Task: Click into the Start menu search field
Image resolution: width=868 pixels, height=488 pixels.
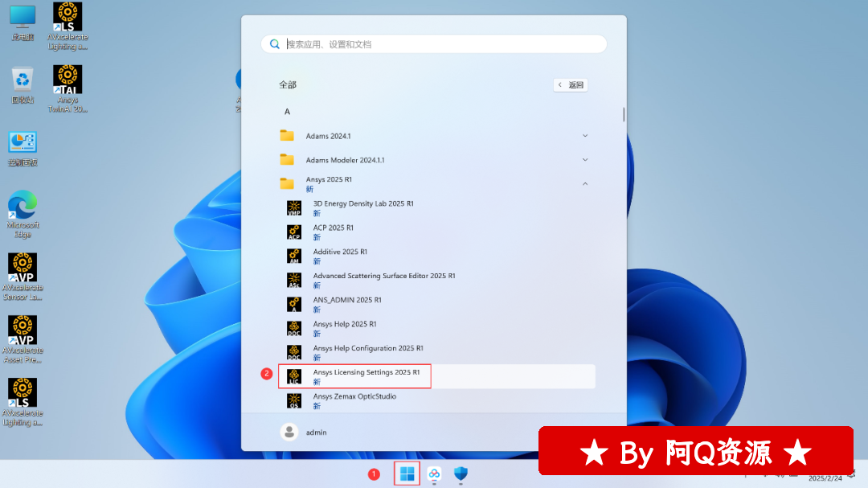Action: click(x=434, y=43)
